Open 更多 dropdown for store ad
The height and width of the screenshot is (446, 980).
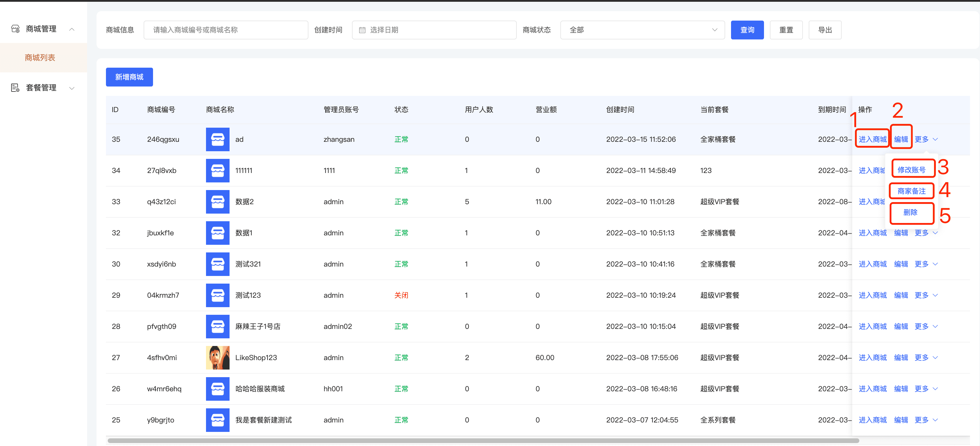[x=926, y=139]
